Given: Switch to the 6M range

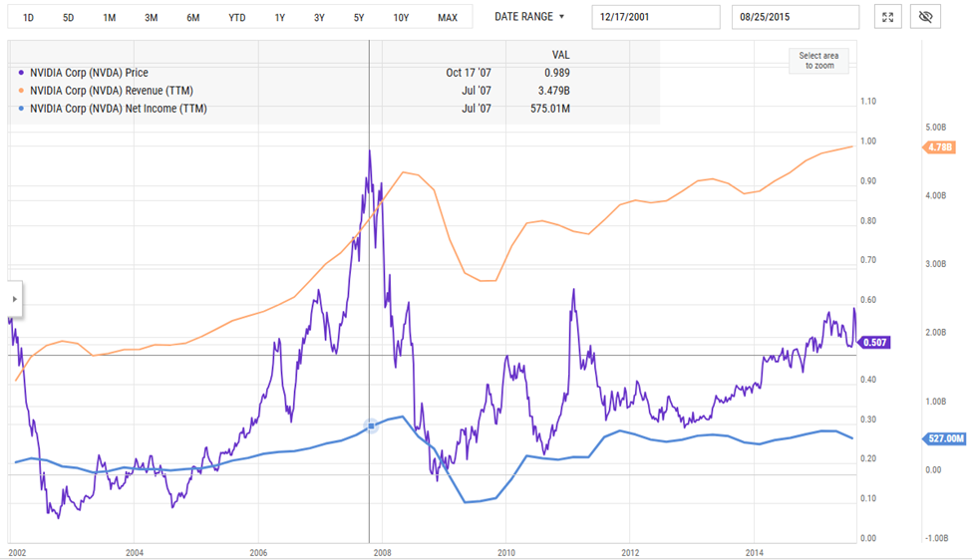Looking at the screenshot, I should (x=192, y=18).
